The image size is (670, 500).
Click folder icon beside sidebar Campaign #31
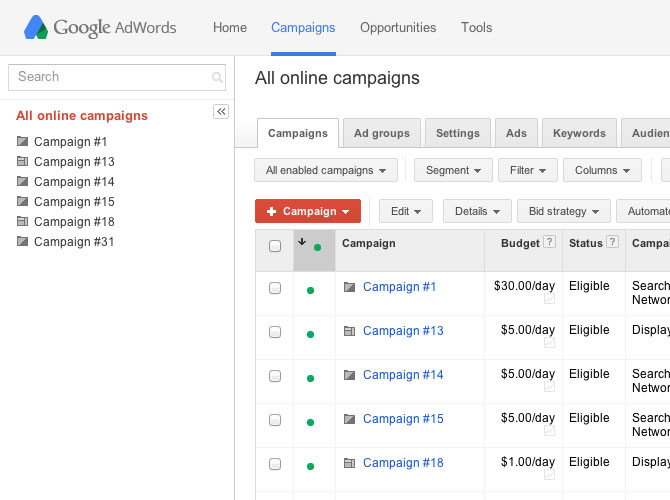(22, 241)
